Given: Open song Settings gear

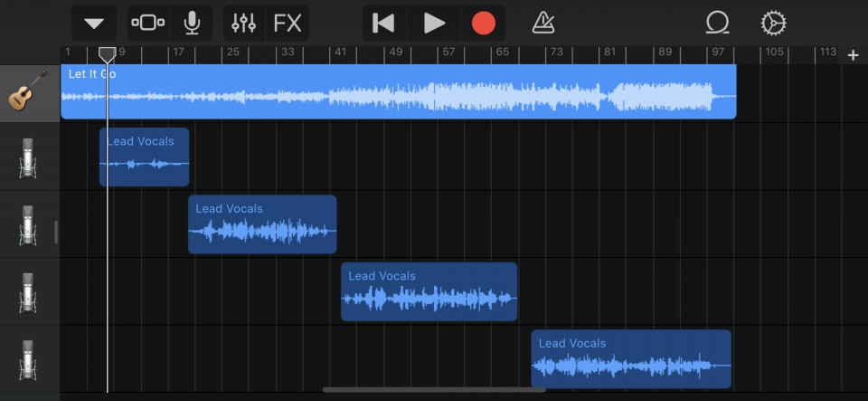Looking at the screenshot, I should pyautogui.click(x=773, y=24).
